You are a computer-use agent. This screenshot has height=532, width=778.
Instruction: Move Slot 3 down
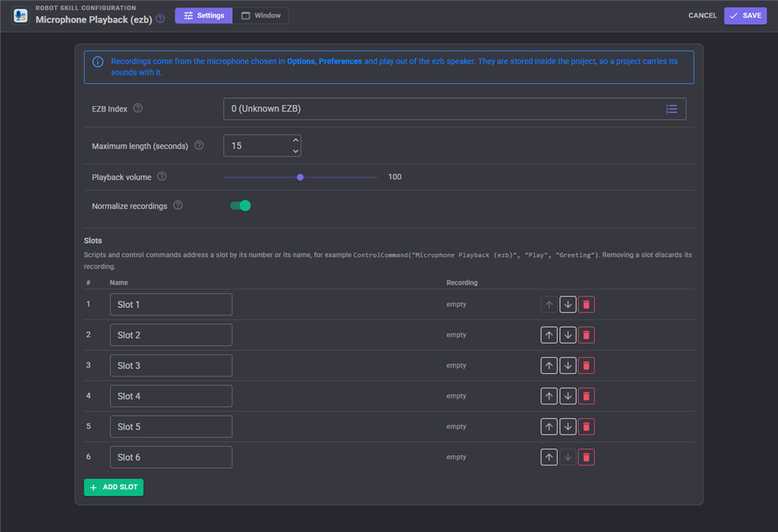tap(568, 366)
